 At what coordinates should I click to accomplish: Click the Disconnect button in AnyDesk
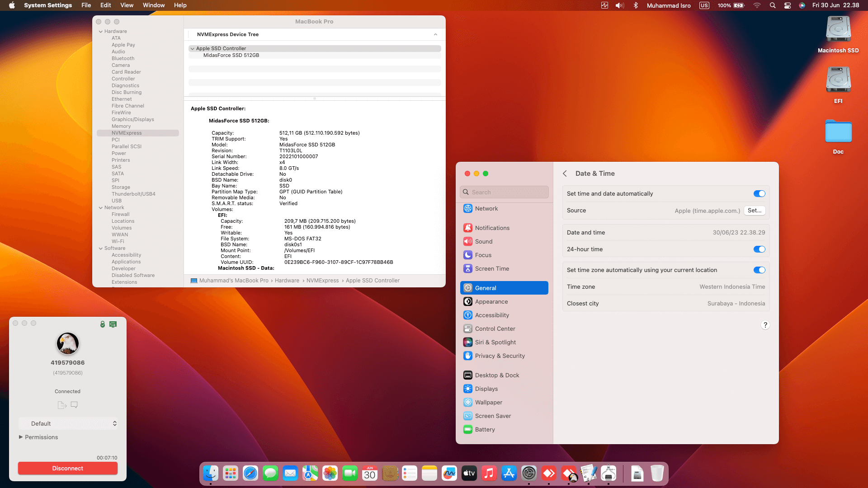[x=68, y=469]
